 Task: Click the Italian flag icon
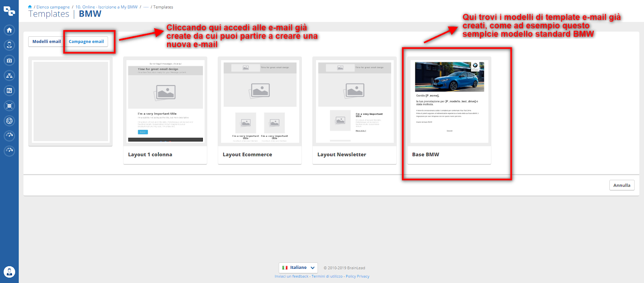(285, 268)
